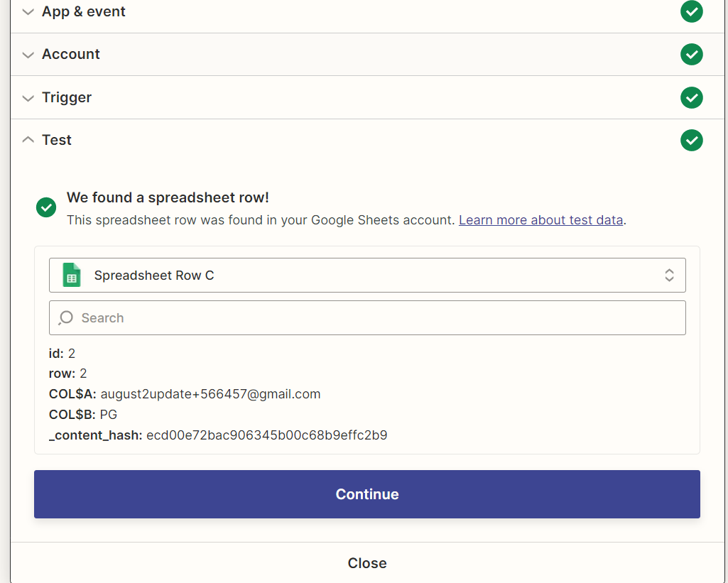The image size is (728, 583).
Task: Click the green checkmark beside Trigger
Action: click(x=691, y=97)
